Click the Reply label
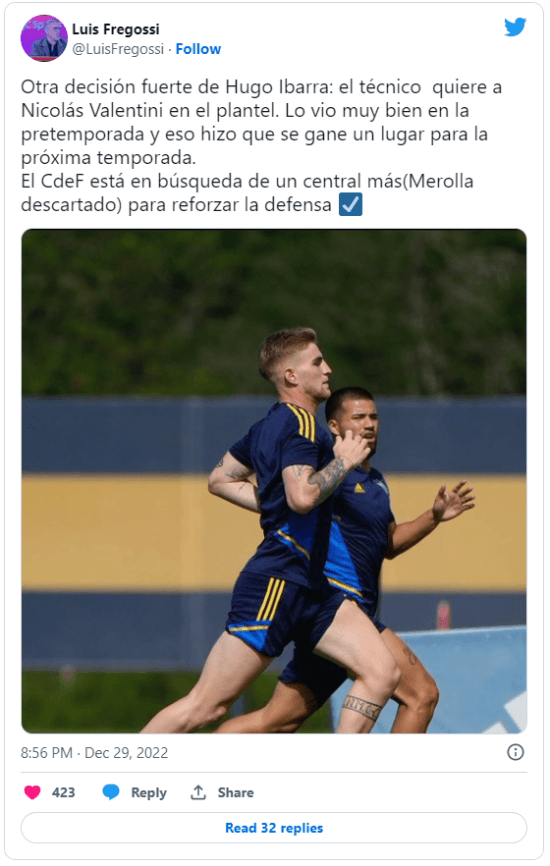This screenshot has width=550, height=866. [x=149, y=793]
